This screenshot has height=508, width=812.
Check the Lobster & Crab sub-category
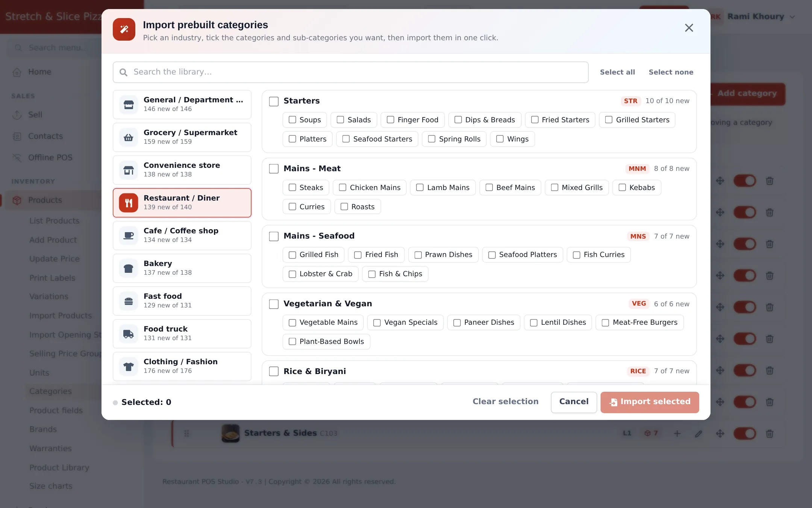292,274
